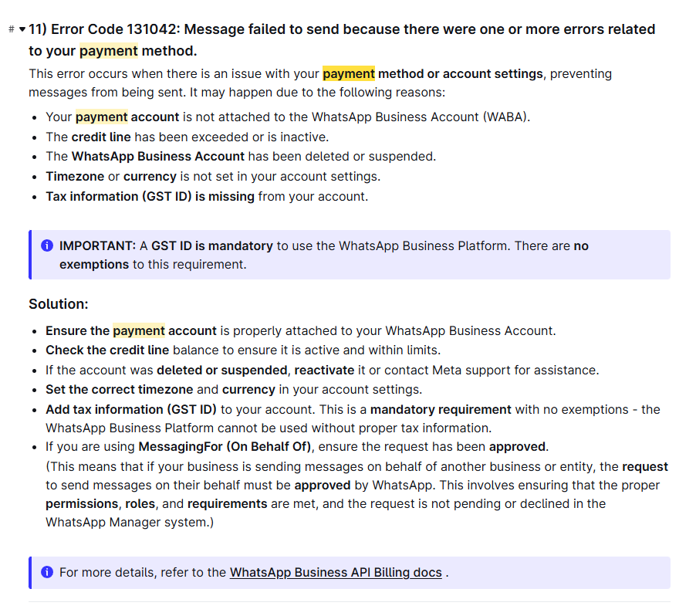Click the Error Code 131042 heading text
This screenshot has width=696, height=616.
click(x=342, y=40)
